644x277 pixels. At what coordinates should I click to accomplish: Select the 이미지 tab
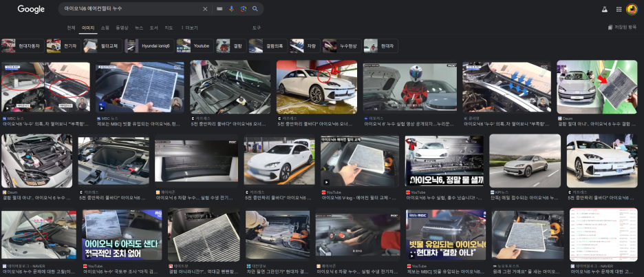[88, 28]
